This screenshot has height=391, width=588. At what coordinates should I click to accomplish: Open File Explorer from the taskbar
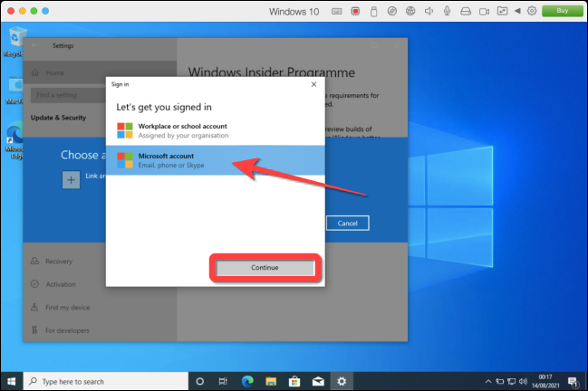(x=270, y=381)
